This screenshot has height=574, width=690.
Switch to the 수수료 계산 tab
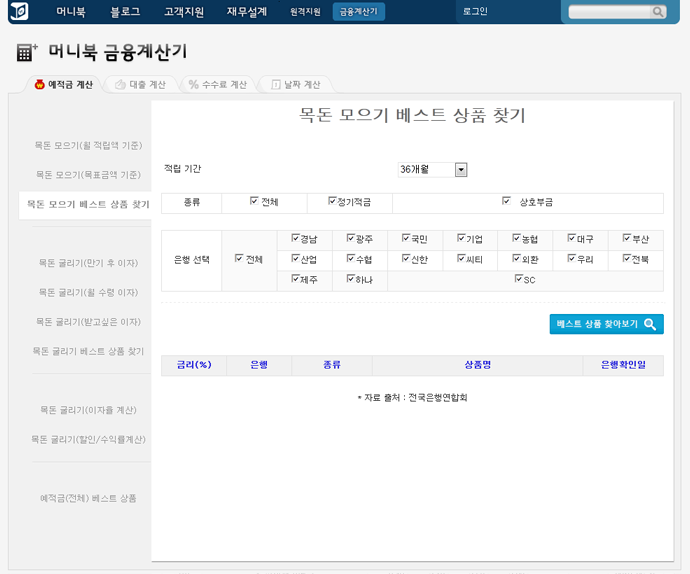(216, 85)
